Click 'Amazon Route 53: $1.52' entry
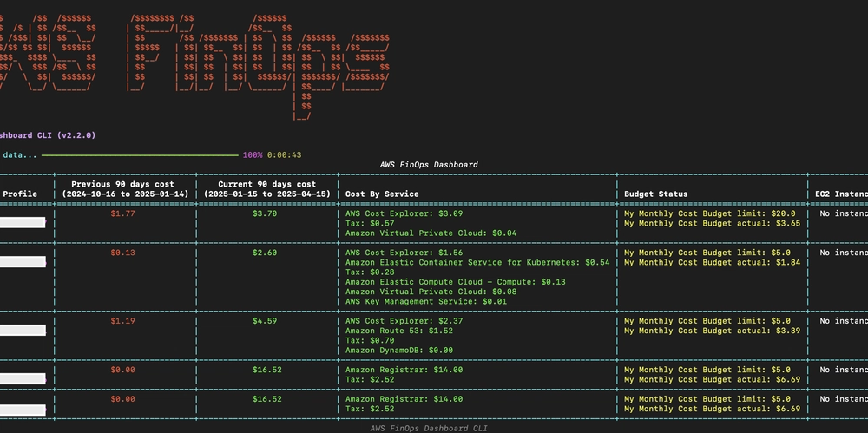The image size is (868, 433). pyautogui.click(x=399, y=331)
